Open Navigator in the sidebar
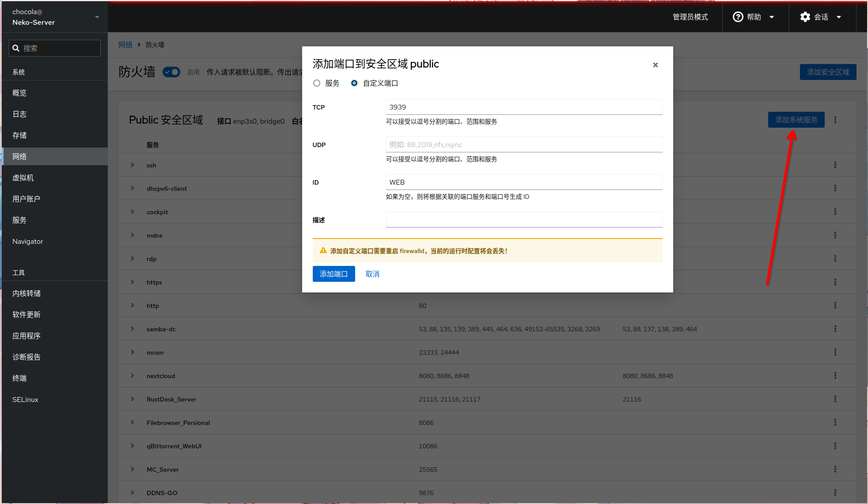 55,241
